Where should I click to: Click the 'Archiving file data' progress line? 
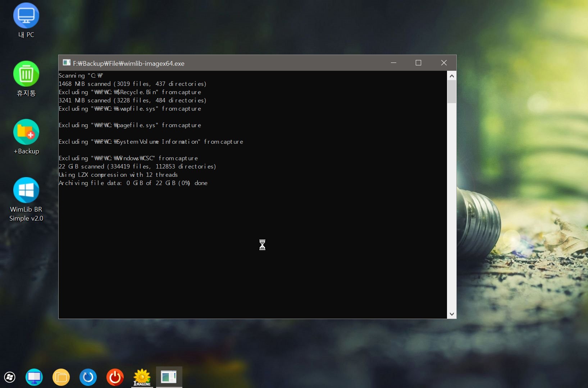(x=133, y=183)
